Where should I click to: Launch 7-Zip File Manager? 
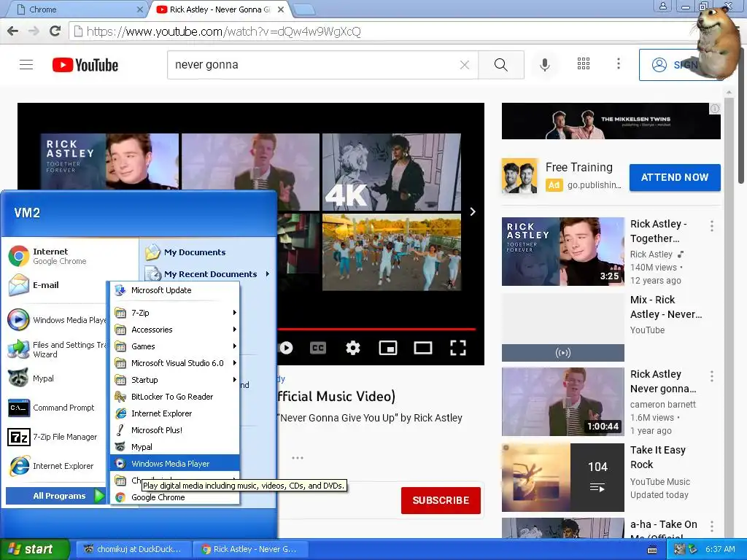(x=56, y=437)
